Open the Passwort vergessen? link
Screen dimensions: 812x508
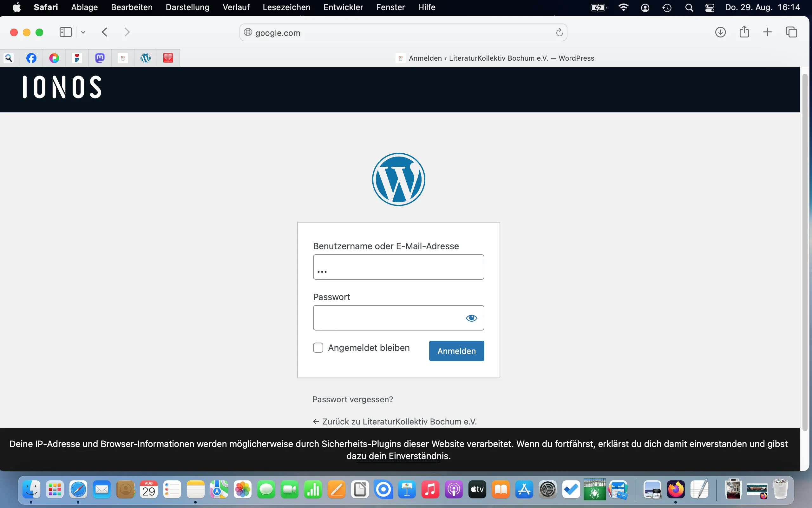[x=353, y=399]
